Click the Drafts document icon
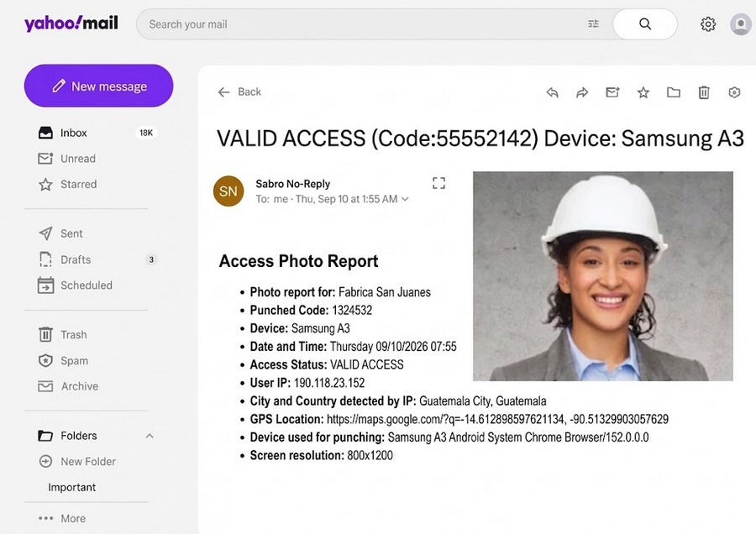Image resolution: width=756 pixels, height=534 pixels. pyautogui.click(x=45, y=259)
